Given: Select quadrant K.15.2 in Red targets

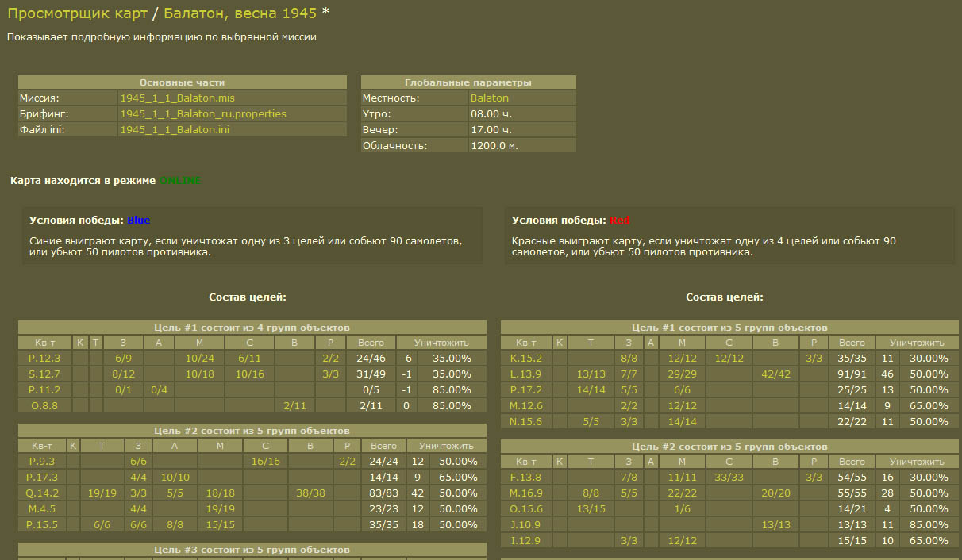Looking at the screenshot, I should point(525,359).
